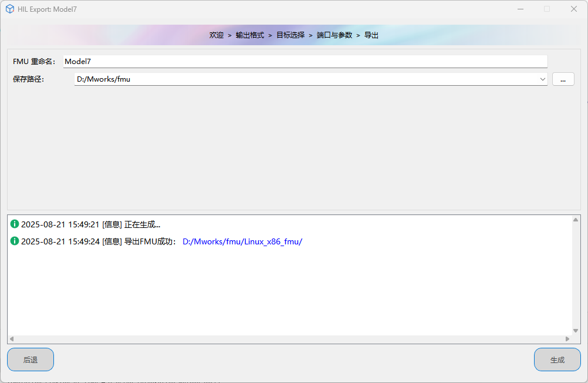Open the D:/Mworks/fmu/Linux_x86_fmu/ link
The width and height of the screenshot is (588, 383).
click(x=242, y=241)
